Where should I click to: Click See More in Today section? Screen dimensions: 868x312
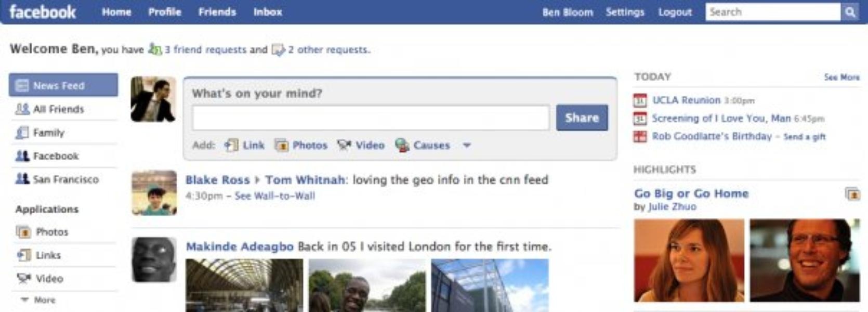tap(841, 77)
